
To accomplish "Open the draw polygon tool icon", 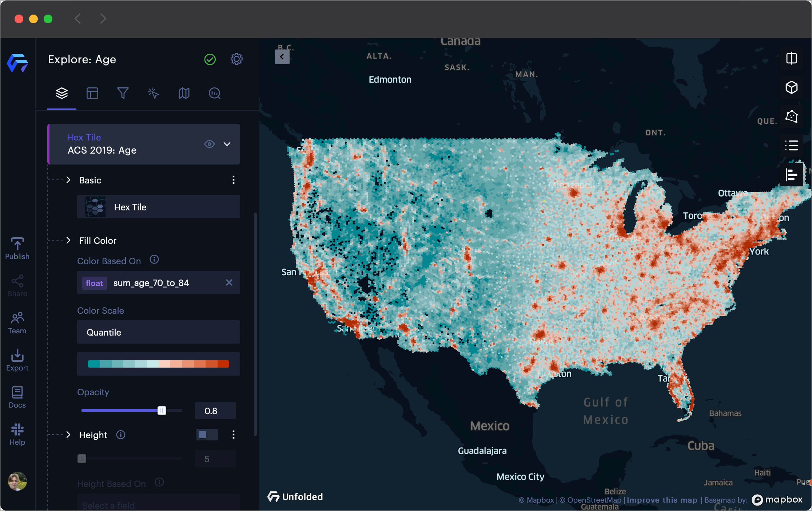I will tap(791, 116).
